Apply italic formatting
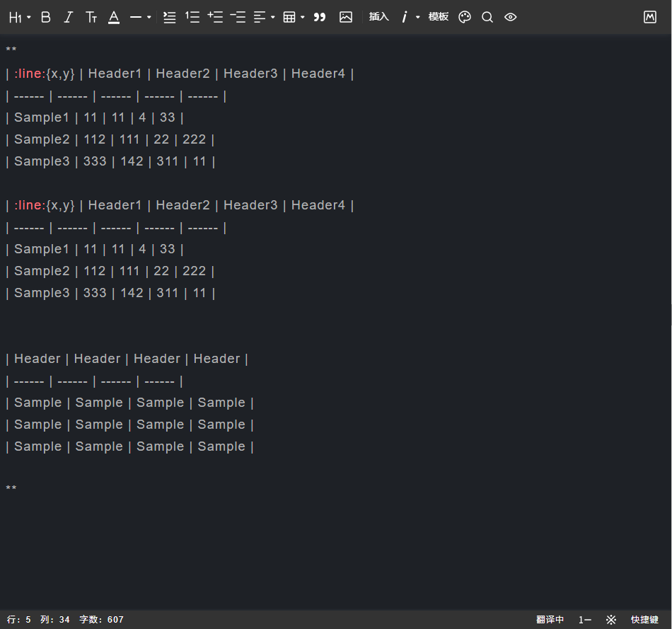The height and width of the screenshot is (629, 672). (x=69, y=17)
